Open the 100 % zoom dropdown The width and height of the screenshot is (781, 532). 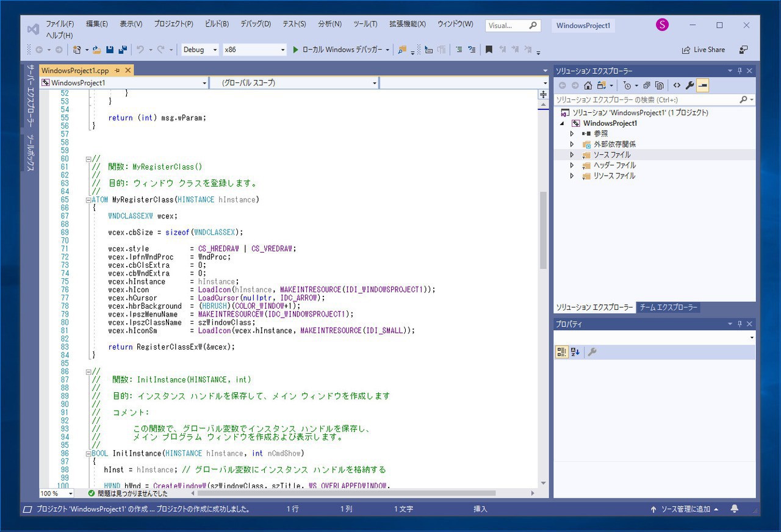click(x=57, y=493)
